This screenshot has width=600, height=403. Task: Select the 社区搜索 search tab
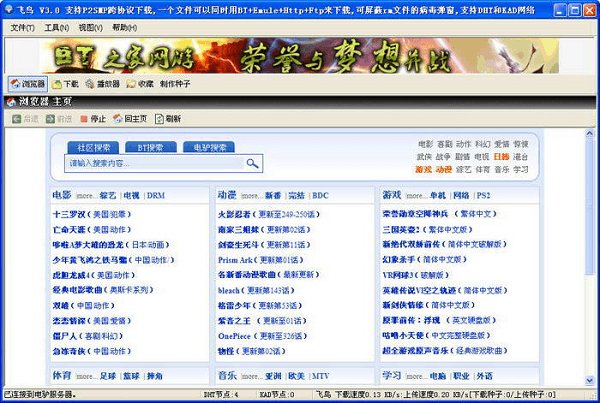tap(93, 147)
